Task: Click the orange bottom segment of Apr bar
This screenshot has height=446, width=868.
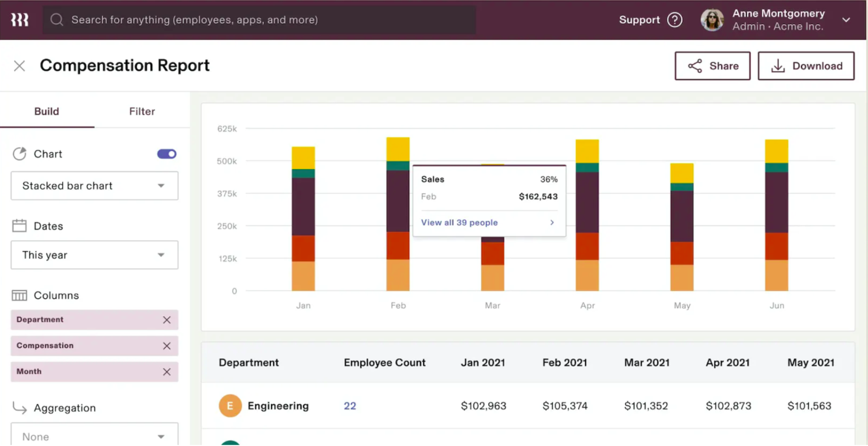Action: coord(587,275)
